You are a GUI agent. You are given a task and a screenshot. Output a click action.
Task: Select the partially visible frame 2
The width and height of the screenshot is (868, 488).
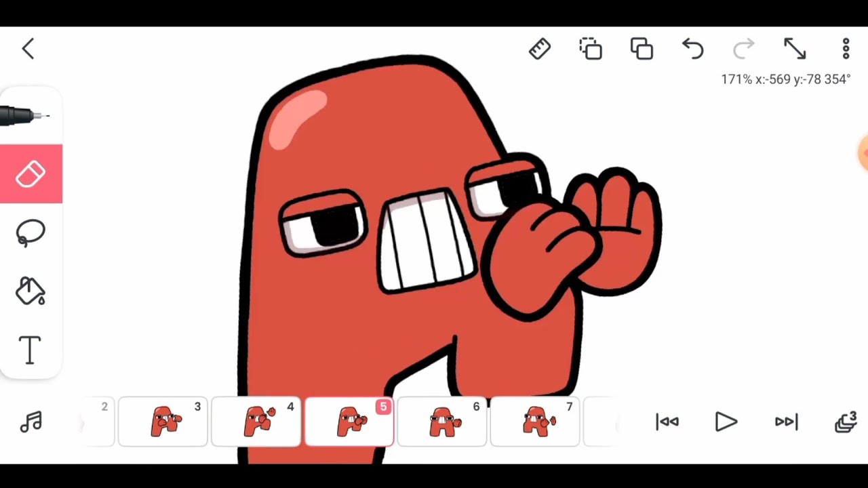(98, 422)
